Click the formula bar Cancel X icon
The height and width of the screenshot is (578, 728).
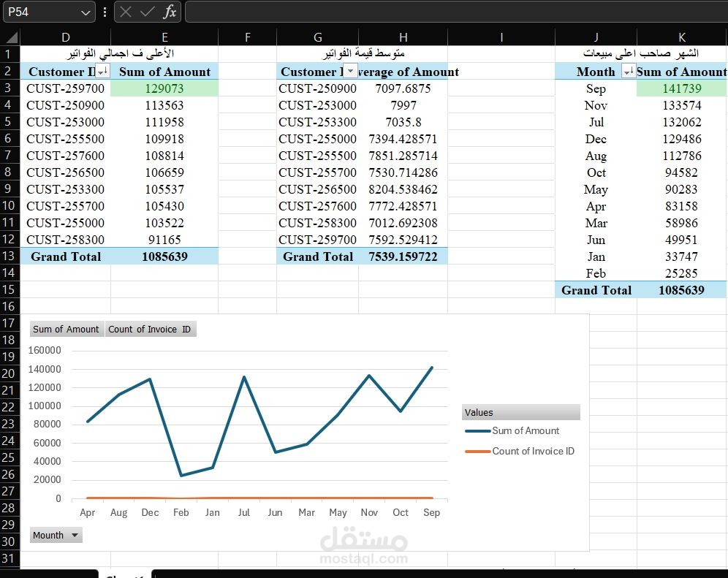point(126,12)
